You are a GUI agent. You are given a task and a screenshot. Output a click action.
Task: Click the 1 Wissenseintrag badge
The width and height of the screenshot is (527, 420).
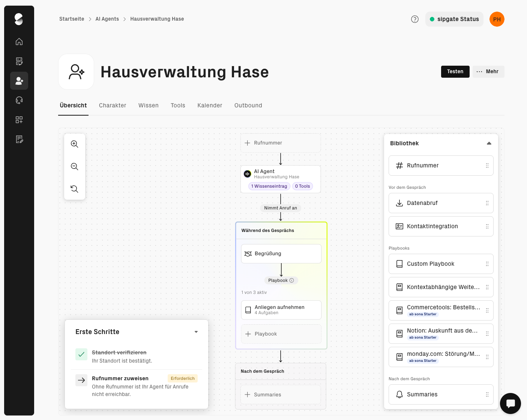[x=269, y=186]
